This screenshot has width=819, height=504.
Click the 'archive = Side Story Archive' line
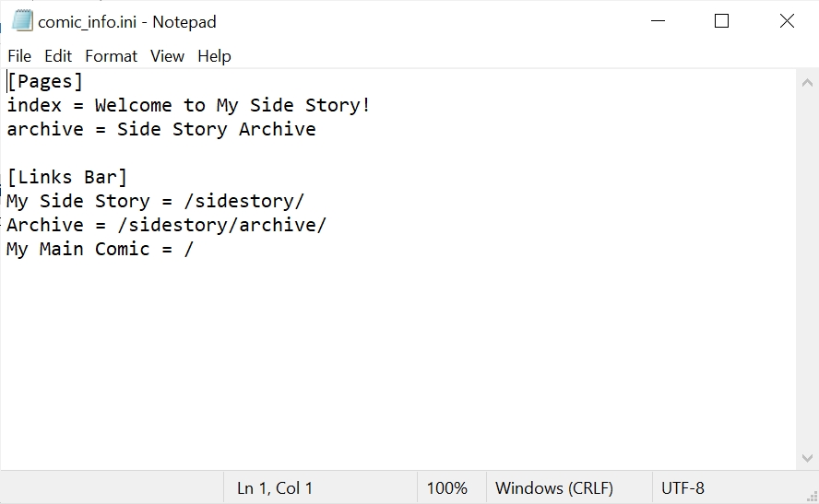pos(161,130)
